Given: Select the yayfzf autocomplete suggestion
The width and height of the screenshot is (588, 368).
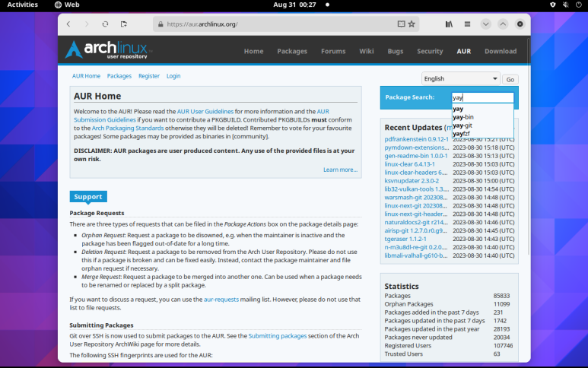Looking at the screenshot, I should click(482, 133).
